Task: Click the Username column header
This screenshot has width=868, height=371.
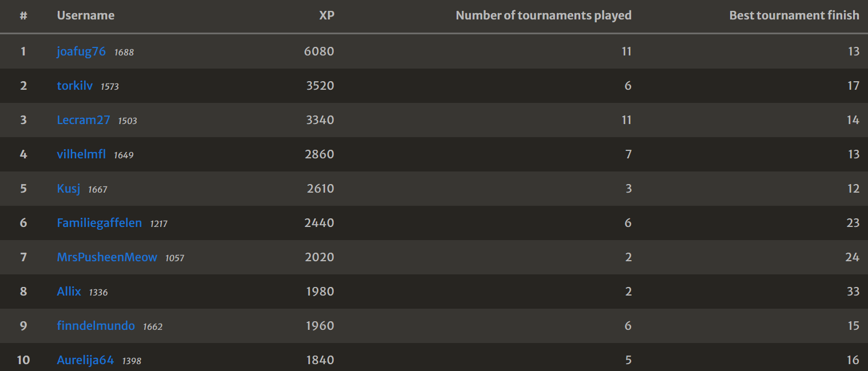Action: coord(85,15)
